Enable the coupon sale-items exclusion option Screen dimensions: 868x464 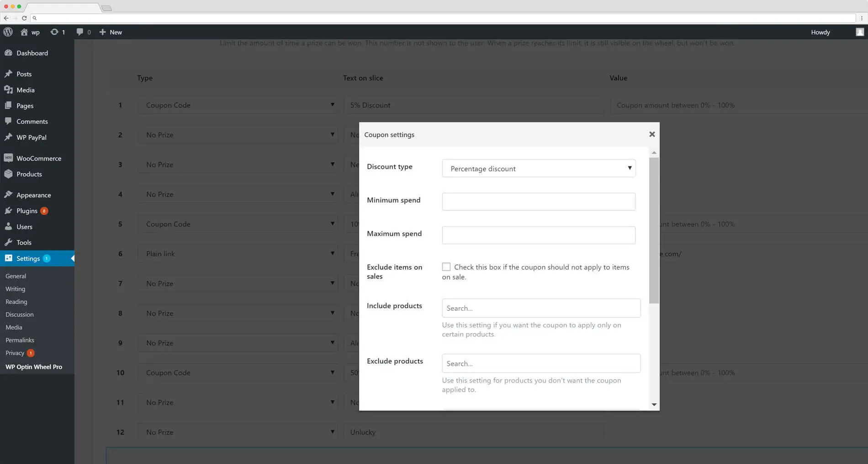tap(446, 267)
